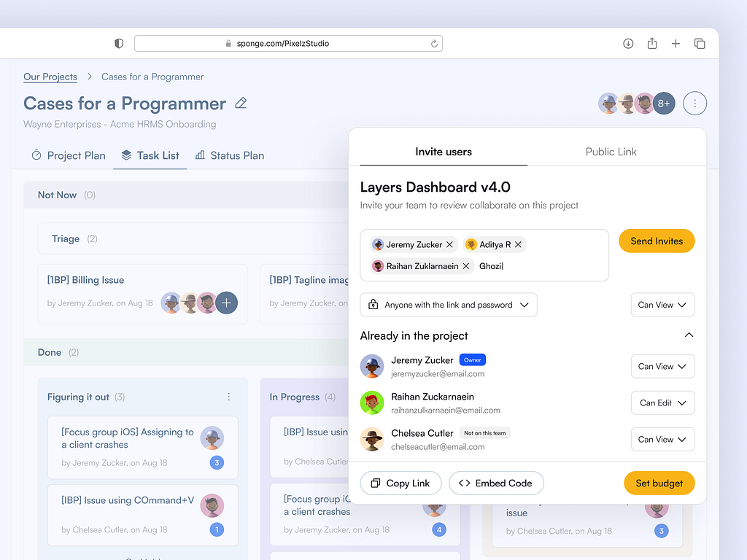Image resolution: width=747 pixels, height=560 pixels.
Task: Show the browser tab overview icon
Action: 700,43
